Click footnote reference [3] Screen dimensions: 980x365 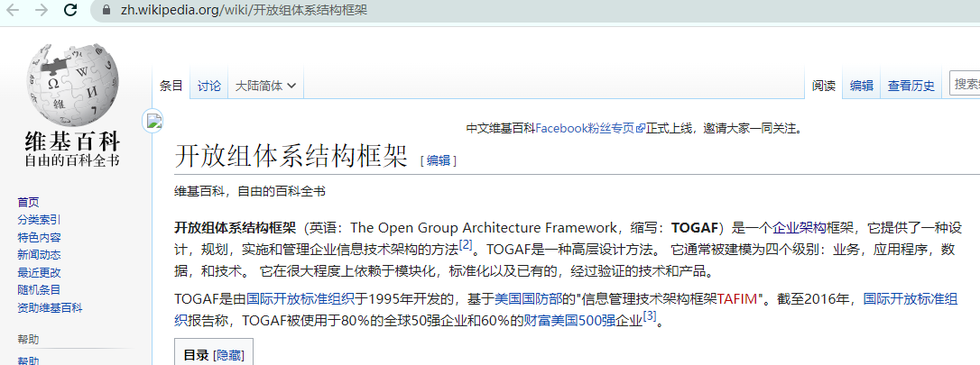[x=650, y=316]
